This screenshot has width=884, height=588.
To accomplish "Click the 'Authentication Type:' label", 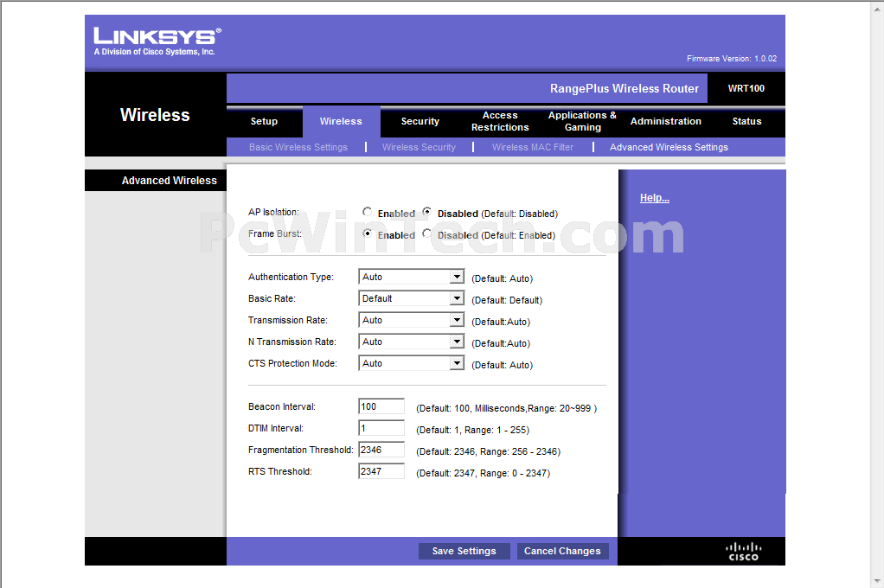I will tap(291, 277).
